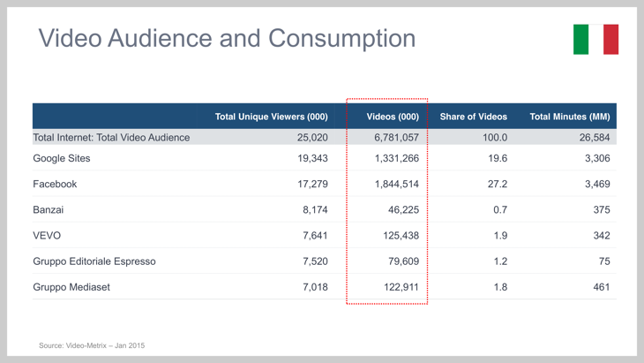Click the Espresso share value 1.2
The width and height of the screenshot is (644, 363).
click(x=501, y=261)
